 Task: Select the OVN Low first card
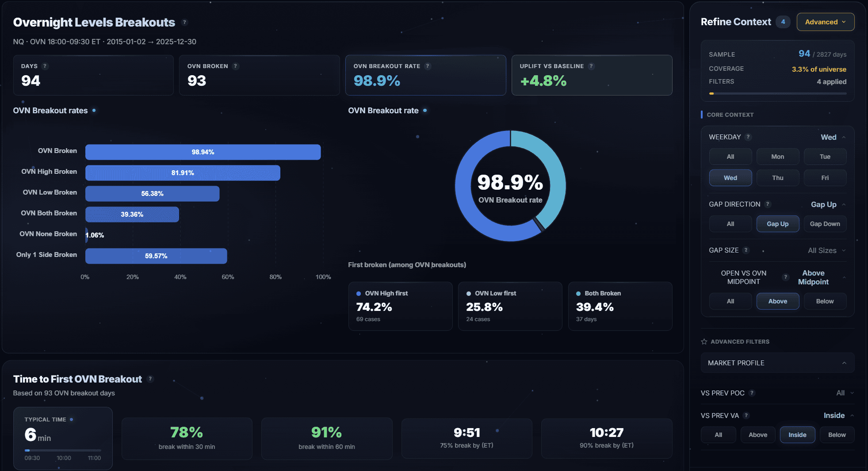510,306
